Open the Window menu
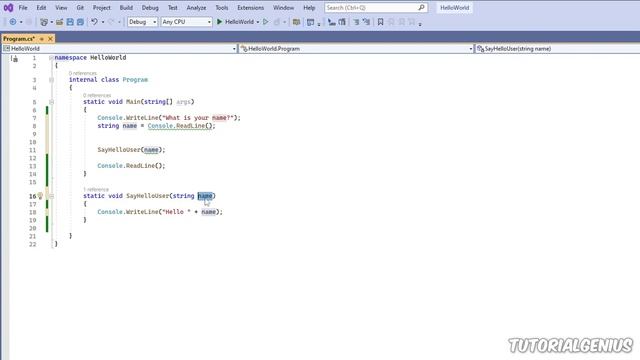This screenshot has height=360, width=640. 283,8
